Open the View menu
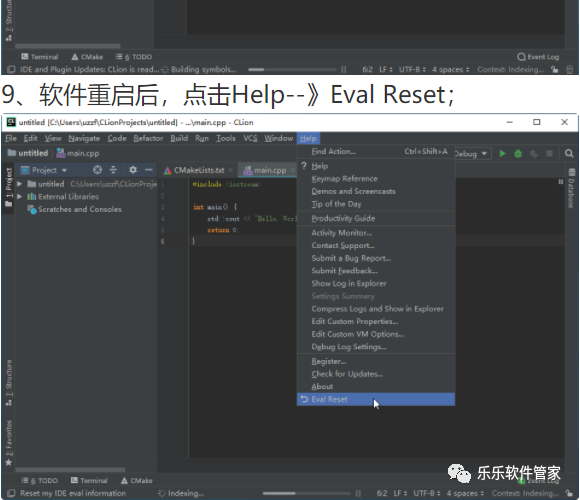580x500 pixels. 53,138
